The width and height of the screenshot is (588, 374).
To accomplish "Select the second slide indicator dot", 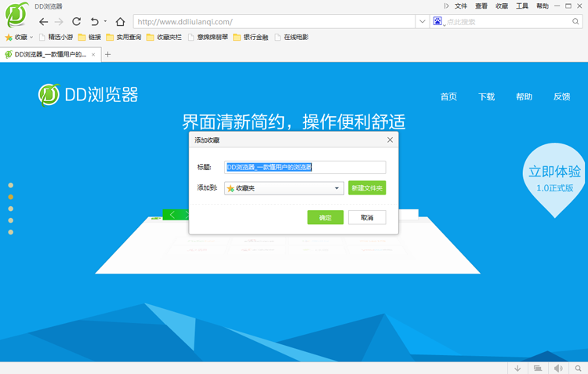I will pos(11,197).
